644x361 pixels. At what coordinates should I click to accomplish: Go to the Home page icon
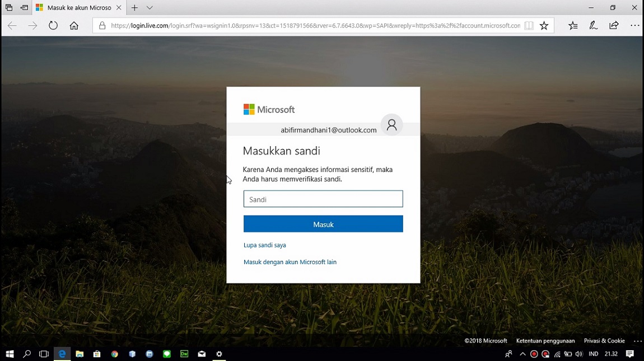(74, 26)
